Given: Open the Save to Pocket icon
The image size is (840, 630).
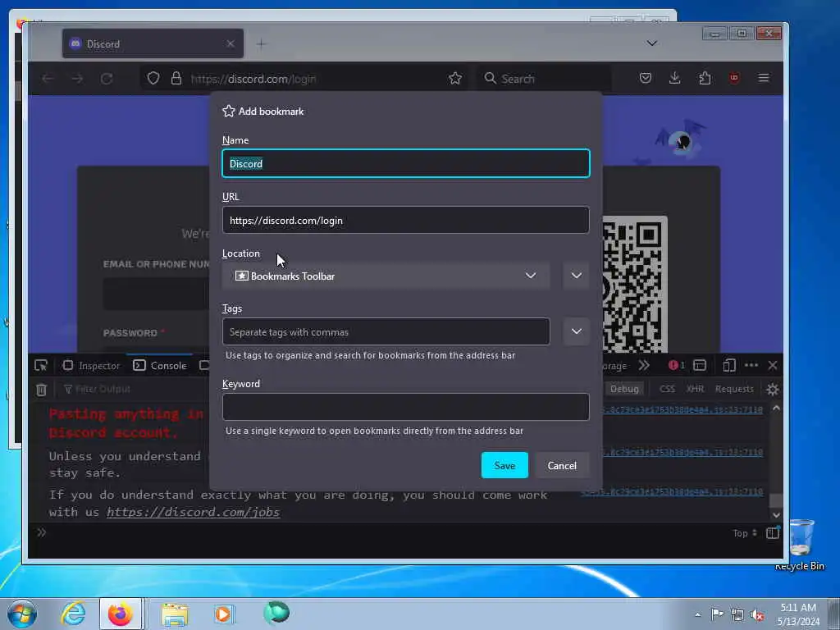Looking at the screenshot, I should click(x=646, y=78).
